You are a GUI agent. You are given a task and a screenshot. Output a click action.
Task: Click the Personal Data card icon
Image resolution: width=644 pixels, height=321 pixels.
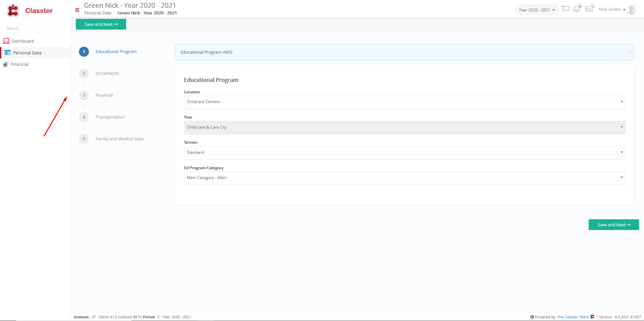click(8, 53)
